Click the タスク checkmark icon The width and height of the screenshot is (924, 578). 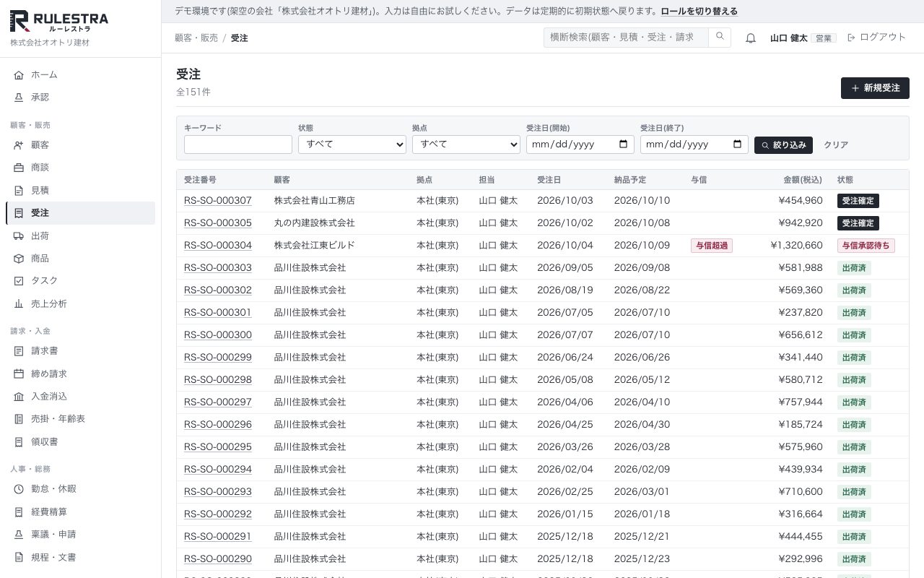click(x=19, y=281)
